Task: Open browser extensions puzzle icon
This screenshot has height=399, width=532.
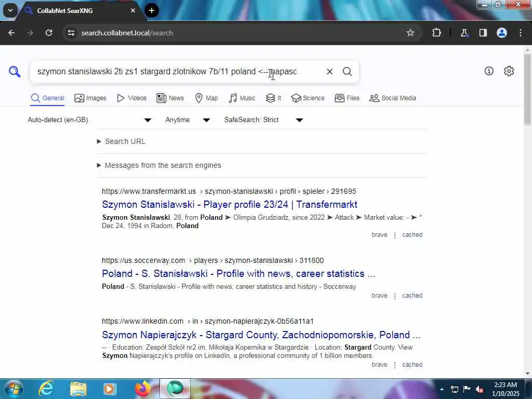Action: point(436,33)
